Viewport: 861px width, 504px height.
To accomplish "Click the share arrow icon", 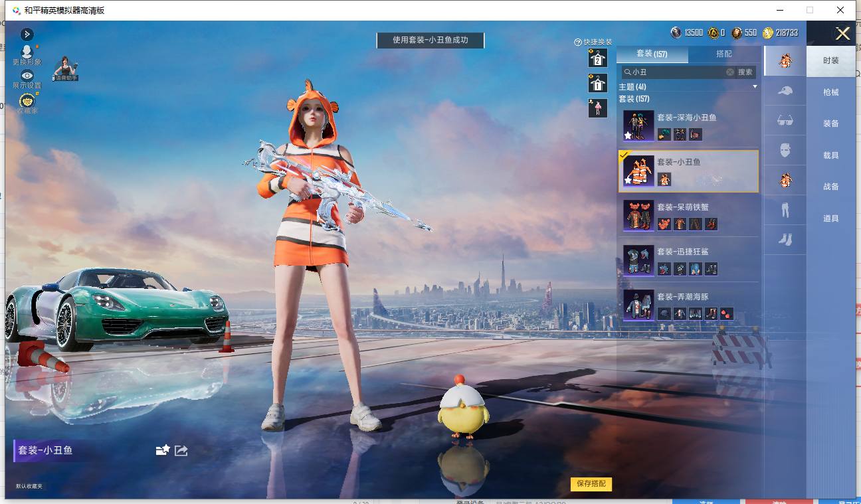I will pos(181,450).
